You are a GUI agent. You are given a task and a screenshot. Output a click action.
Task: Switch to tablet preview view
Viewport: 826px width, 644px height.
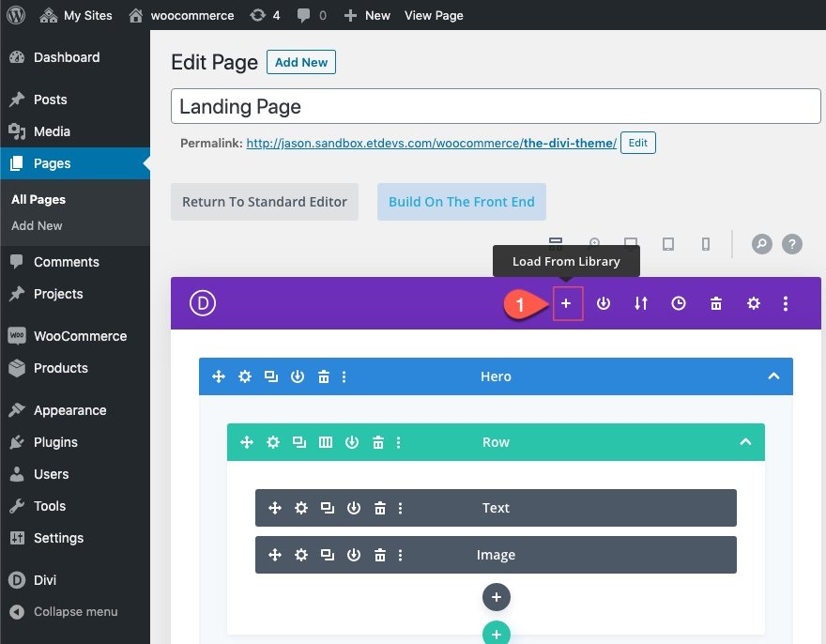point(668,244)
